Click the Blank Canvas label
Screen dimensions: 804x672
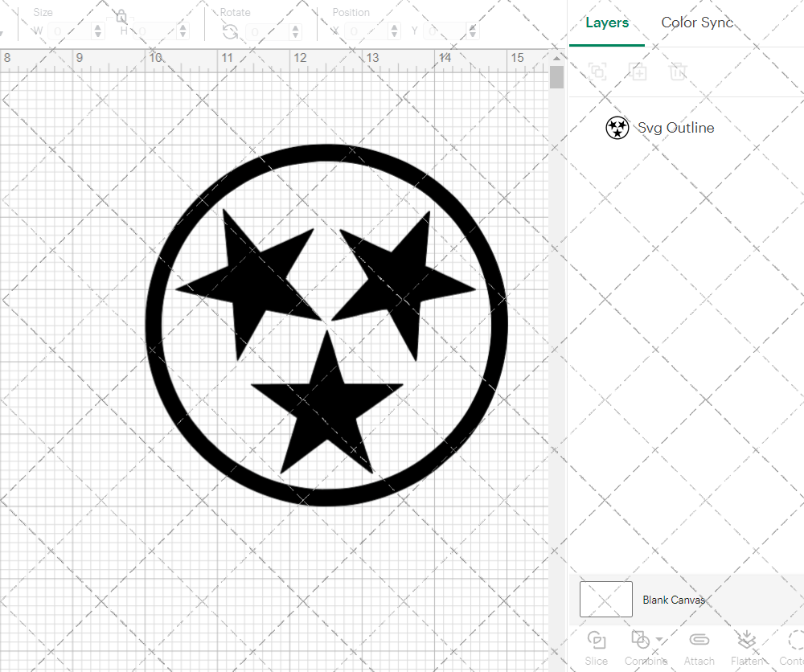674,600
